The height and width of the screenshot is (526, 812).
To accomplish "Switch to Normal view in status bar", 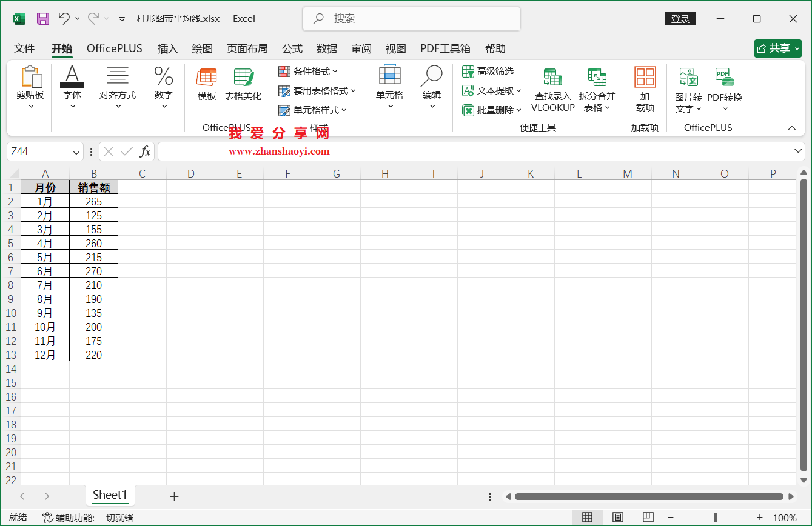I will (x=587, y=518).
